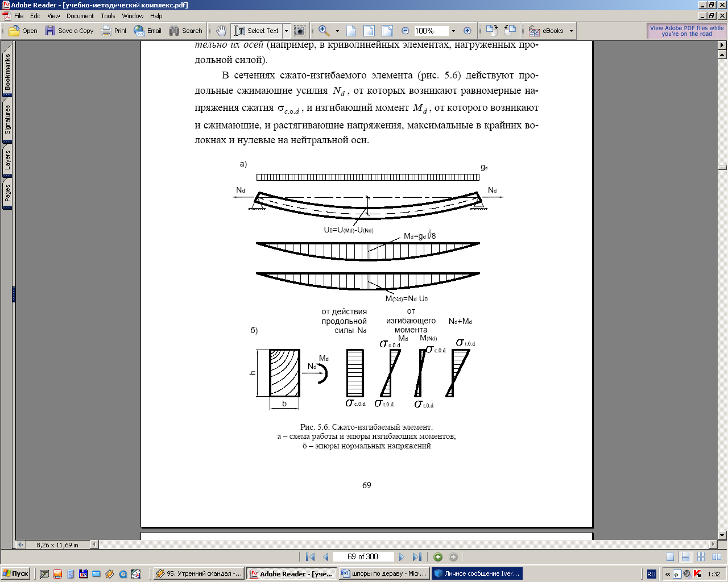Enable single page layout view

[671, 557]
